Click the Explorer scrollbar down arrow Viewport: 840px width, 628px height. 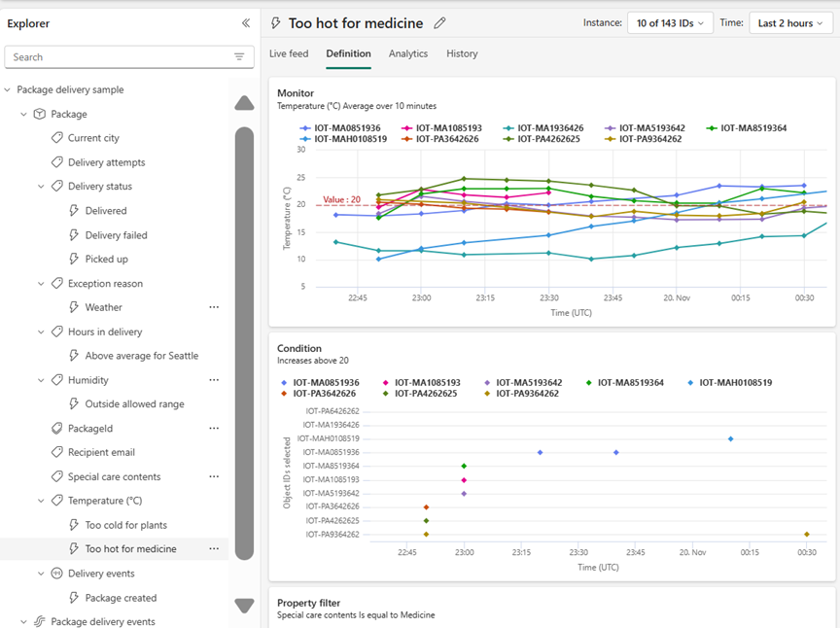click(244, 606)
